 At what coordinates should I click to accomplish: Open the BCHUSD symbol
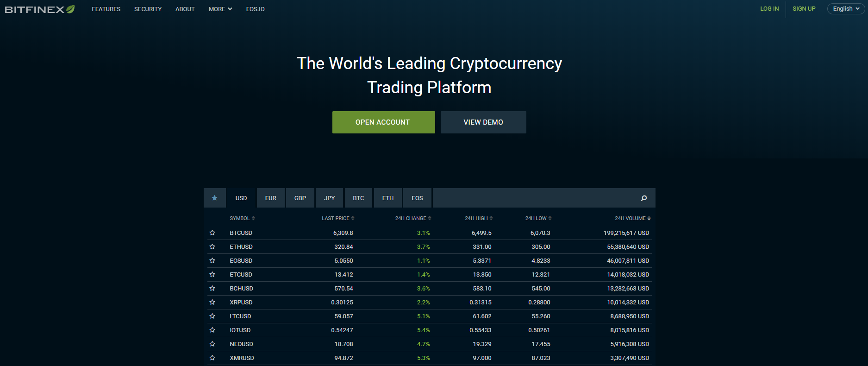242,289
